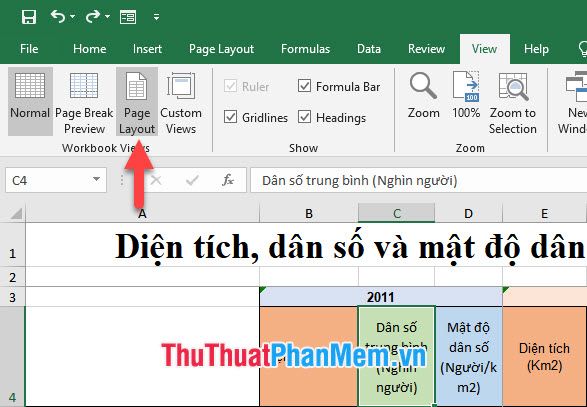Switch to Normal workbook view
Viewport: 587px width, 407px height.
tap(30, 101)
